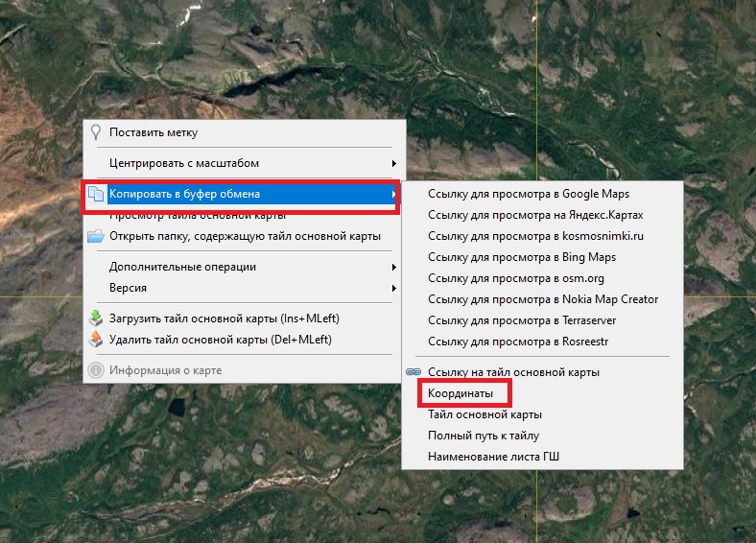Click the green download tile icon
Viewport: 756px width, 543px height.
95,319
